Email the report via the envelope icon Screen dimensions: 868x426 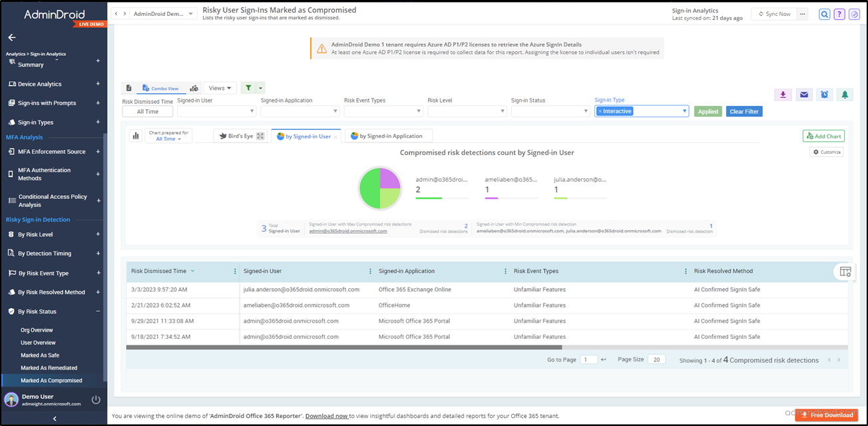point(803,95)
